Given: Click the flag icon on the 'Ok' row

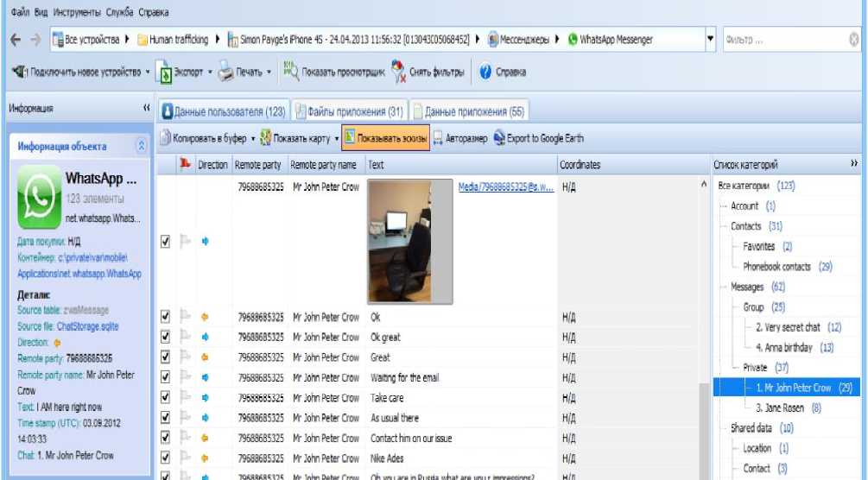Looking at the screenshot, I should 186,317.
